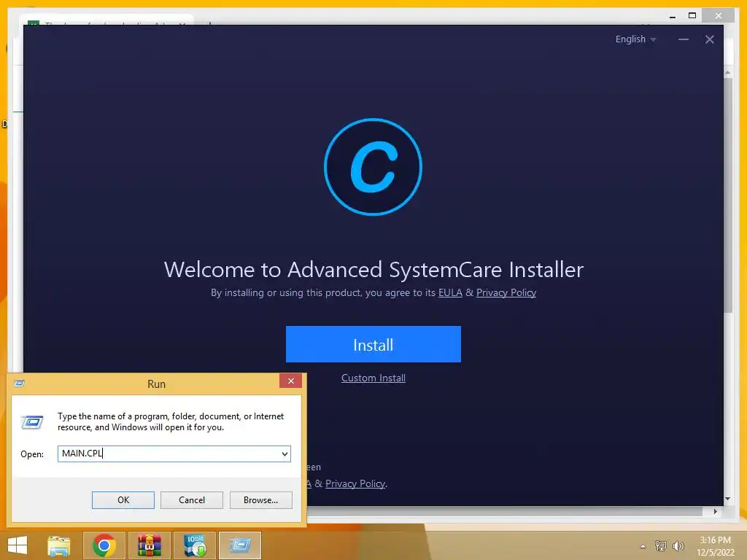Click Cancel in the Run dialog
The height and width of the screenshot is (560, 747).
(192, 500)
